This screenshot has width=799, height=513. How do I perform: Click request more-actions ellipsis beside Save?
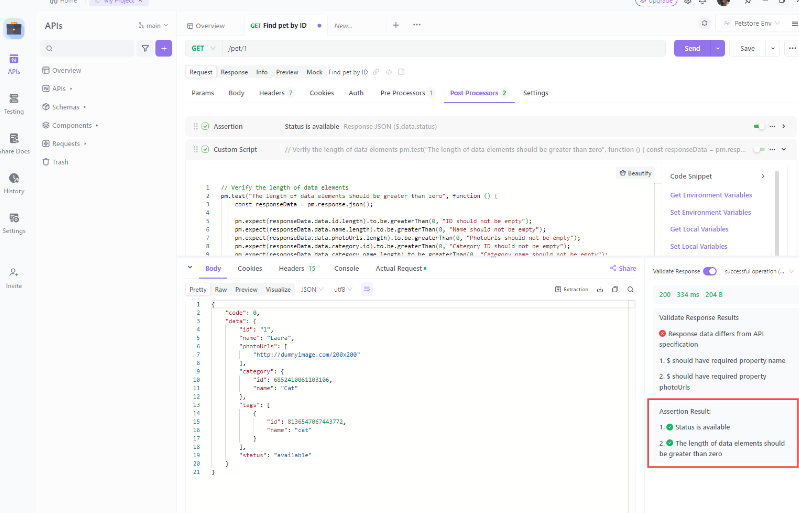(x=792, y=48)
